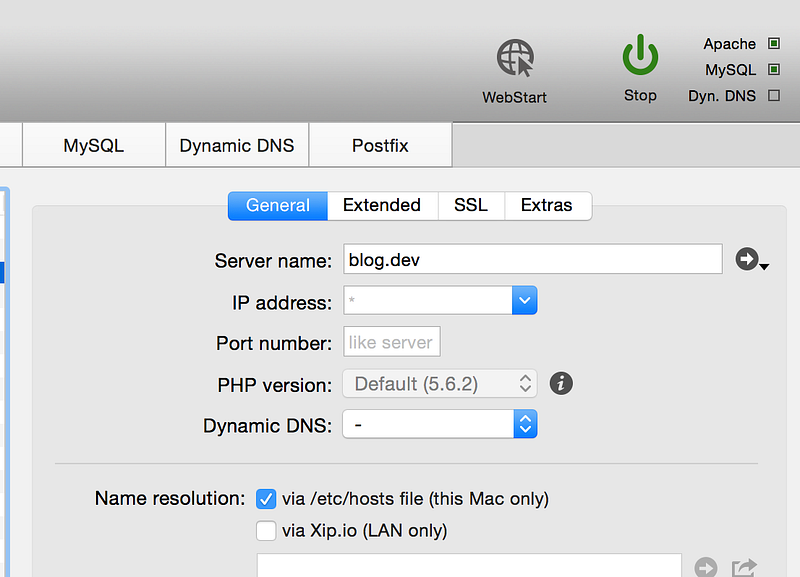Click the IP address text field

pyautogui.click(x=428, y=300)
